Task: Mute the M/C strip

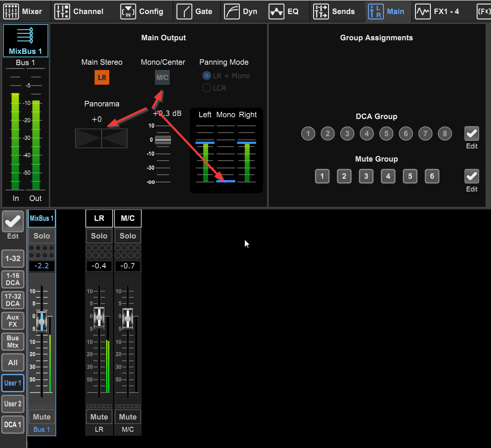Action: (128, 417)
